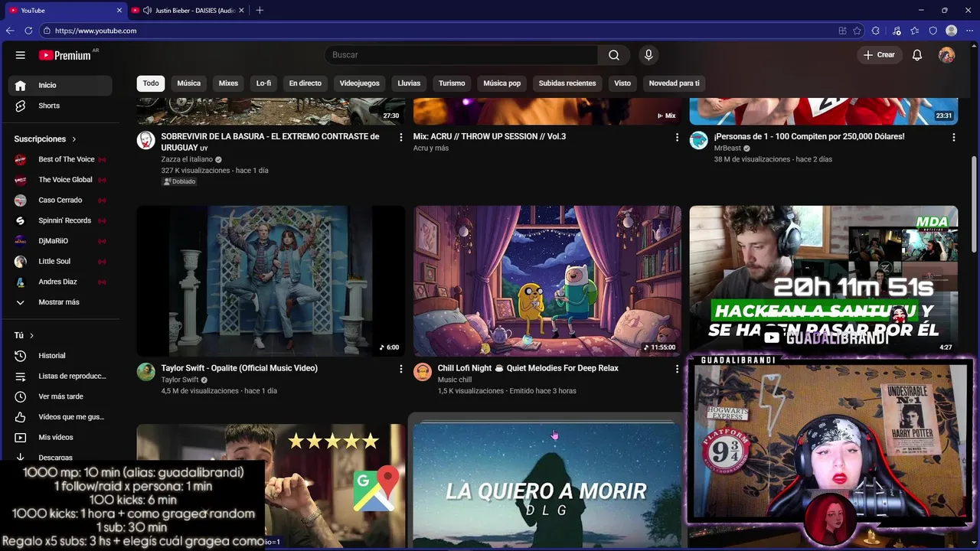Image resolution: width=980 pixels, height=551 pixels.
Task: Open browser extensions puzzle icon
Action: coord(876,31)
